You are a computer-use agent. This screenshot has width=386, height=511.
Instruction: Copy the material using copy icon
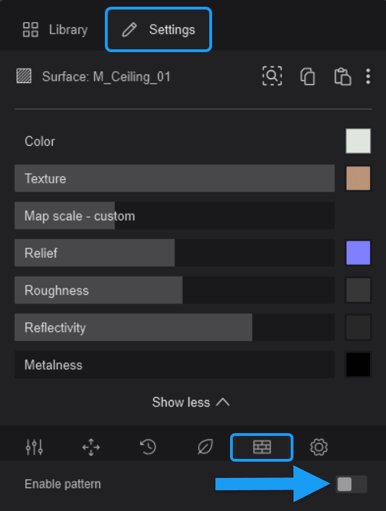click(307, 77)
